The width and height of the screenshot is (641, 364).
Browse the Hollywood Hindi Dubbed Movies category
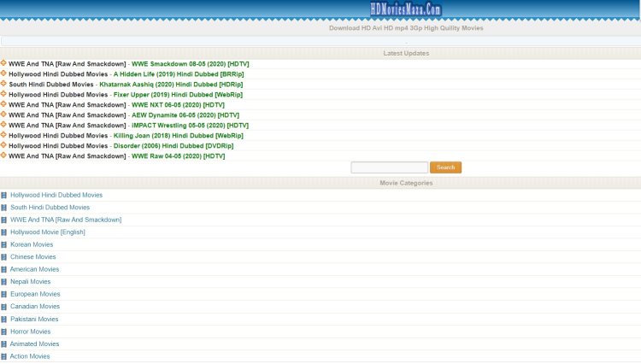(x=56, y=196)
